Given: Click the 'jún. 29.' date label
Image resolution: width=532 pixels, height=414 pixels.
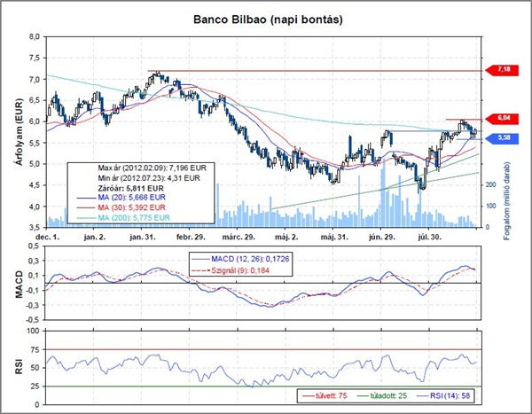Looking at the screenshot, I should [382, 238].
